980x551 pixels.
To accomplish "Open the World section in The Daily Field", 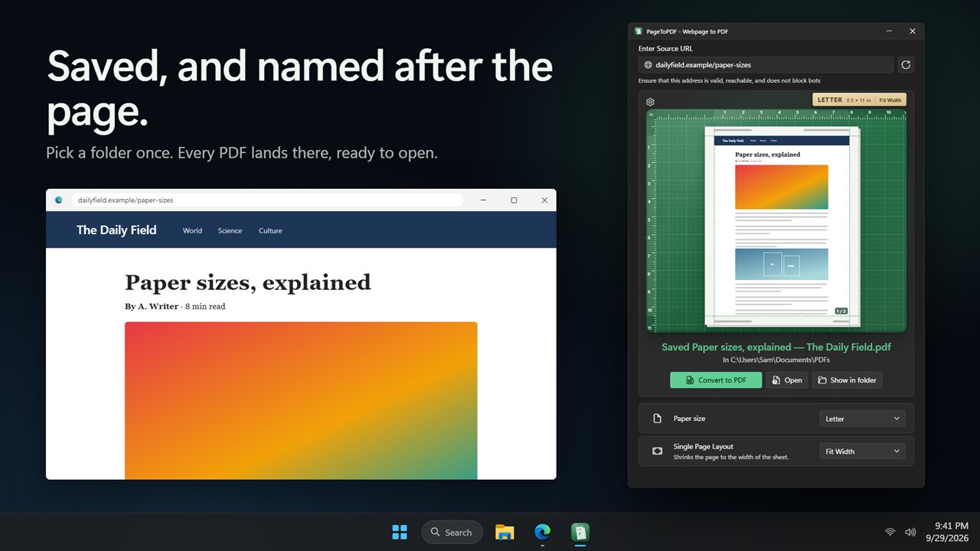I will click(192, 230).
